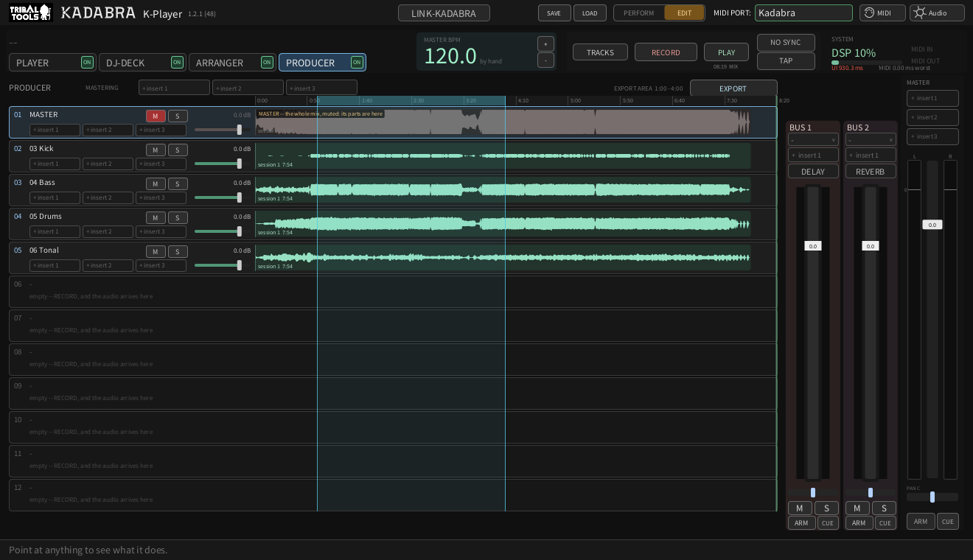This screenshot has height=560, width=973.
Task: Add insert 1 on the master channel strip
Action: (932, 98)
